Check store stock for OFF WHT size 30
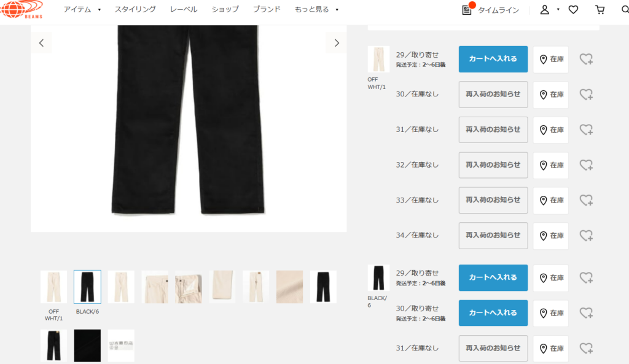Image resolution: width=629 pixels, height=364 pixels. [x=551, y=95]
